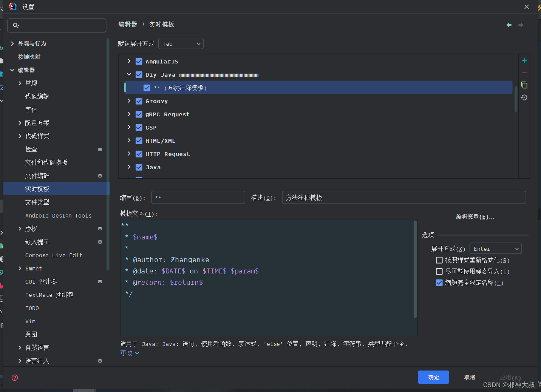
Task: Uncheck the HTTP Request template group
Action: click(139, 154)
